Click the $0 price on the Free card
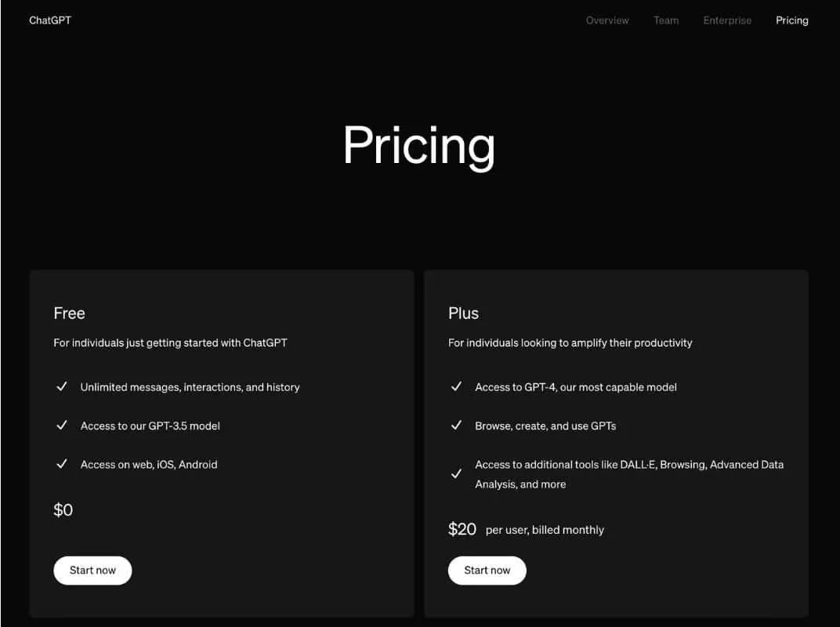 tap(63, 510)
